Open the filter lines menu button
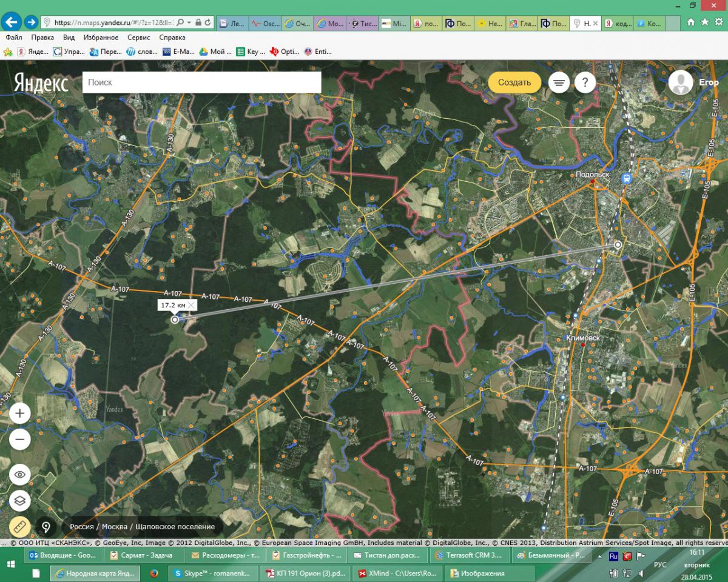This screenshot has width=728, height=582. pos(559,82)
